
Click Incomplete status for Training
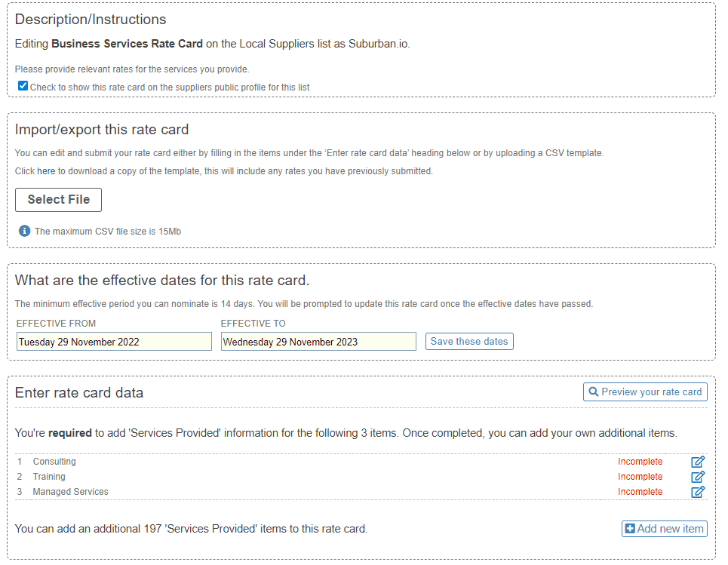coord(640,476)
